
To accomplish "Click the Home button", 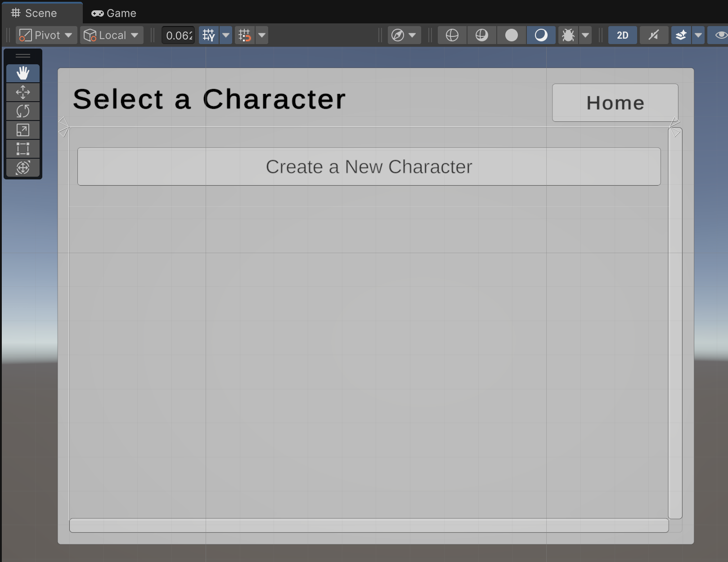I will 615,103.
